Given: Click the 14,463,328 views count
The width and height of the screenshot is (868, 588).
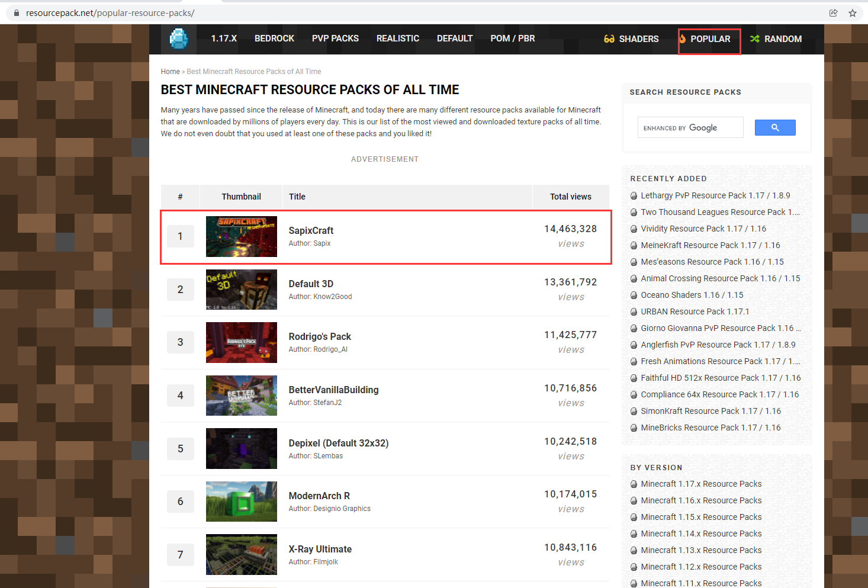Looking at the screenshot, I should [x=571, y=229].
